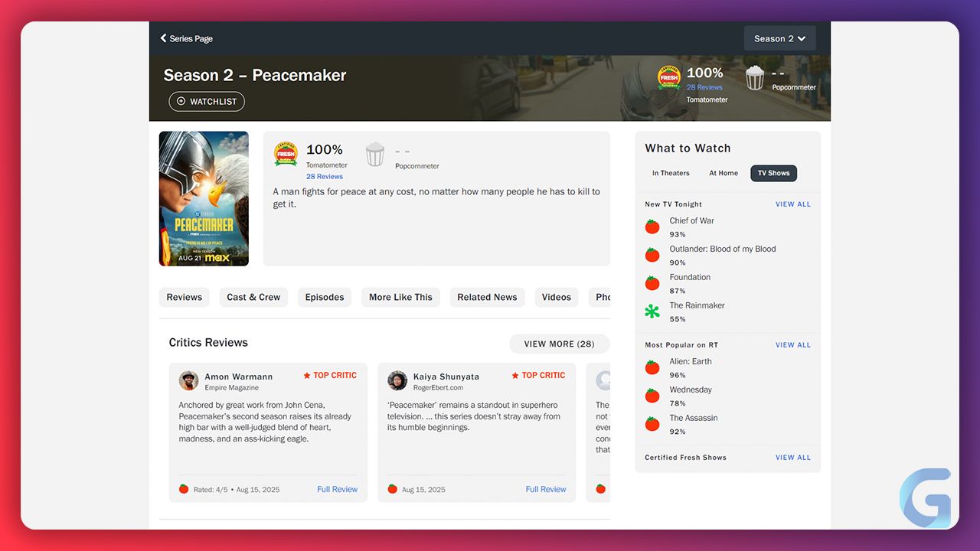Open the Related News tab

click(487, 297)
